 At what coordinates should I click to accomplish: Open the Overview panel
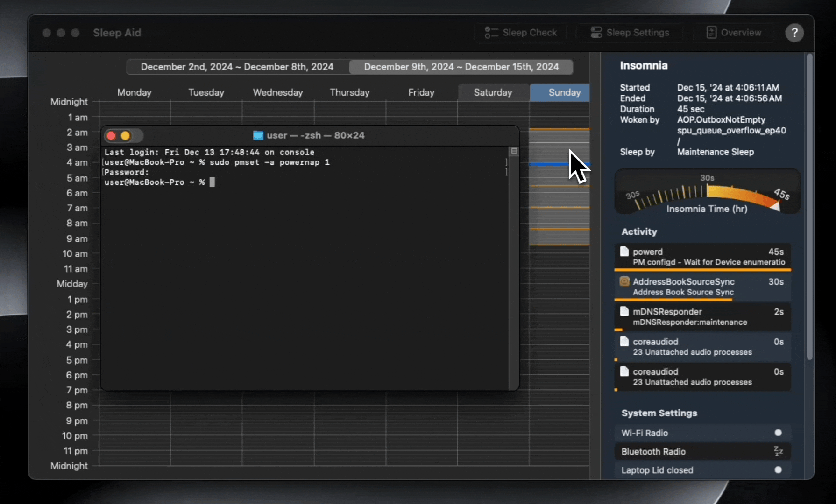[734, 33]
